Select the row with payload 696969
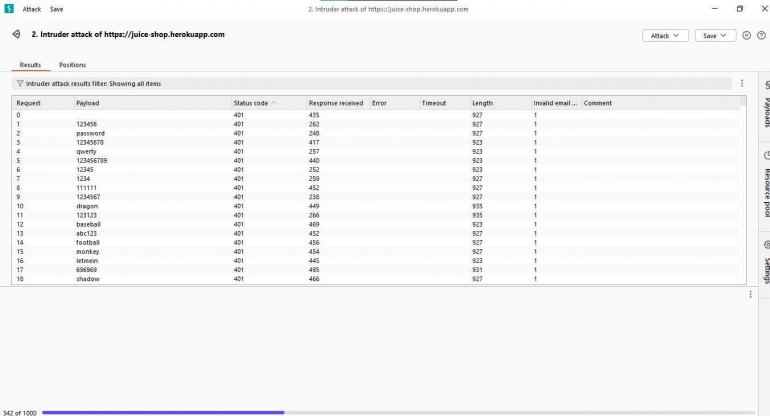Screen dimensions: 770x416 (376, 270)
